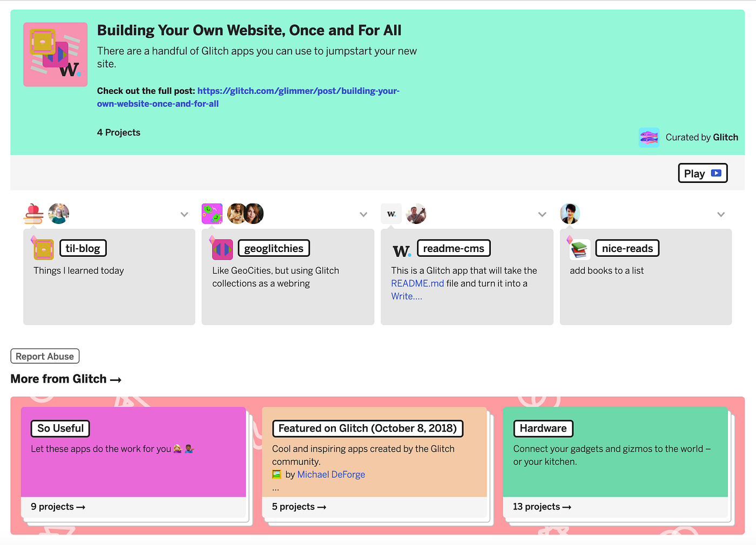Expand the til-blog project options chevron

[x=184, y=214]
